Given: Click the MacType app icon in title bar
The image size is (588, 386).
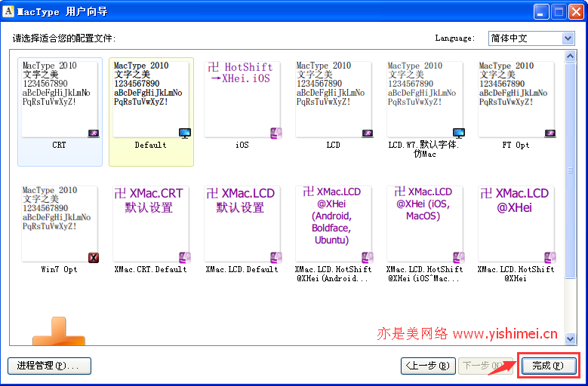Looking at the screenshot, I should point(8,11).
